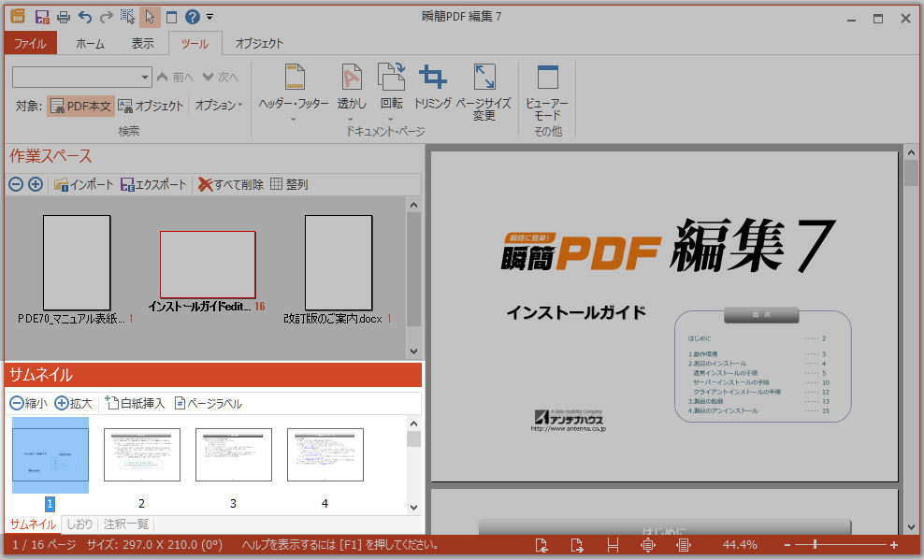Image resolution: width=924 pixels, height=560 pixels.
Task: Undo the last action
Action: coord(85,17)
